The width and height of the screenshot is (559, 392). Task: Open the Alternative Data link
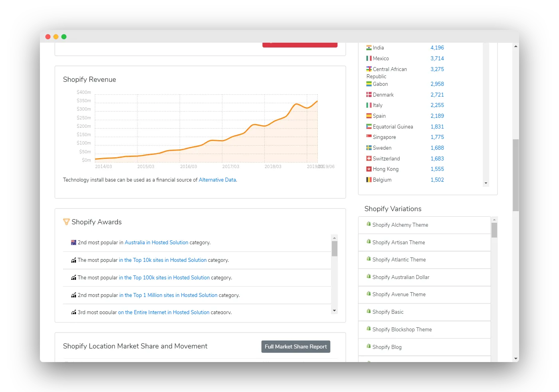(217, 180)
